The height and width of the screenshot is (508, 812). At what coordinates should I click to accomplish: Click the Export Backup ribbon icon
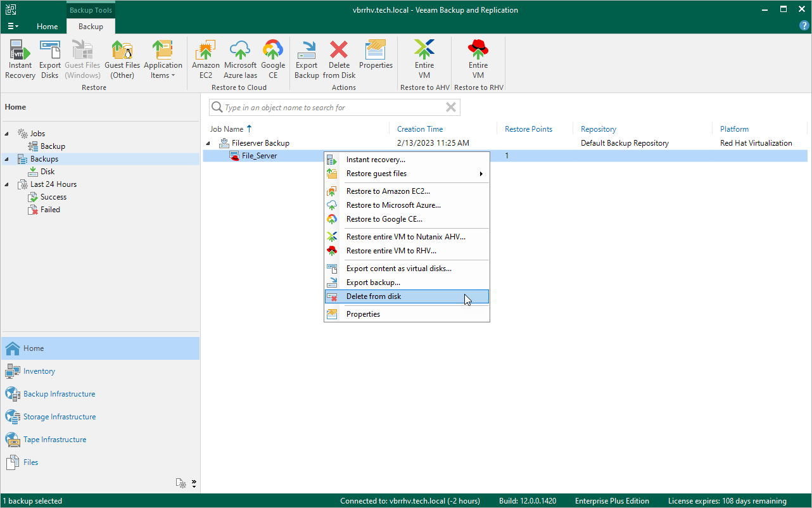(307, 60)
